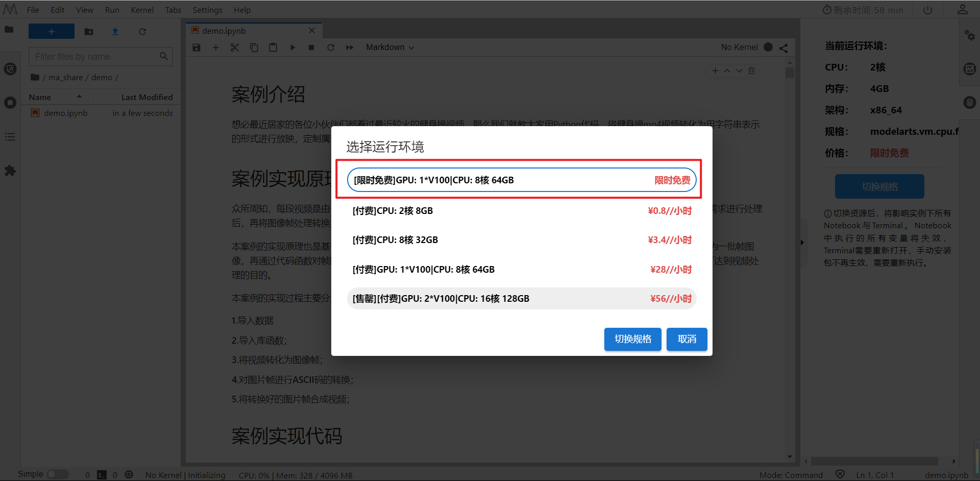The height and width of the screenshot is (481, 980).
Task: Copy the selected cell
Action: point(254,47)
